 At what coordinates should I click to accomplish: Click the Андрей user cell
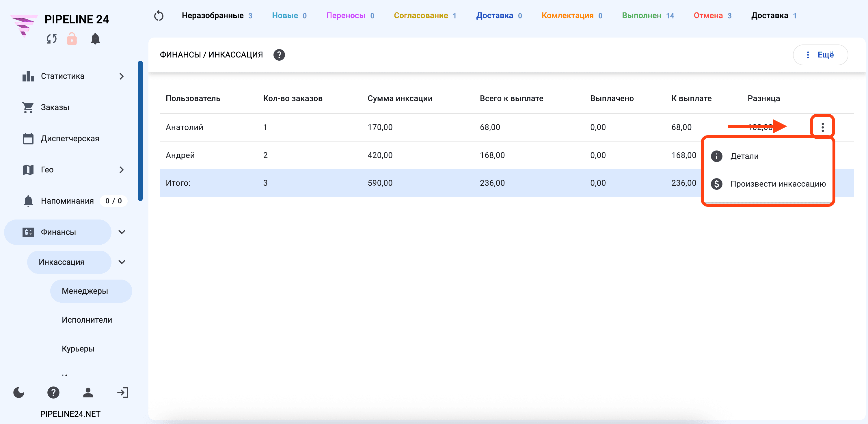180,155
